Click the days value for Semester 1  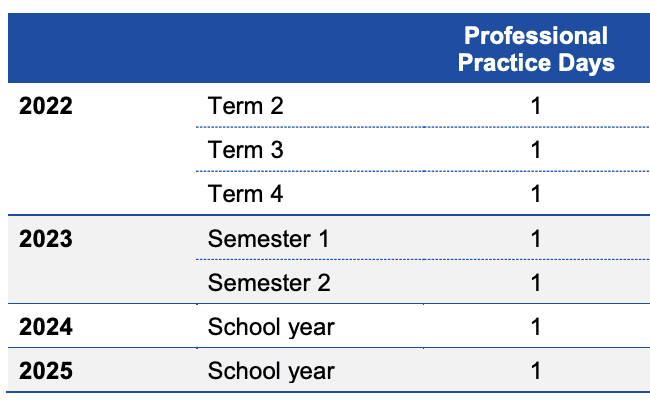536,240
